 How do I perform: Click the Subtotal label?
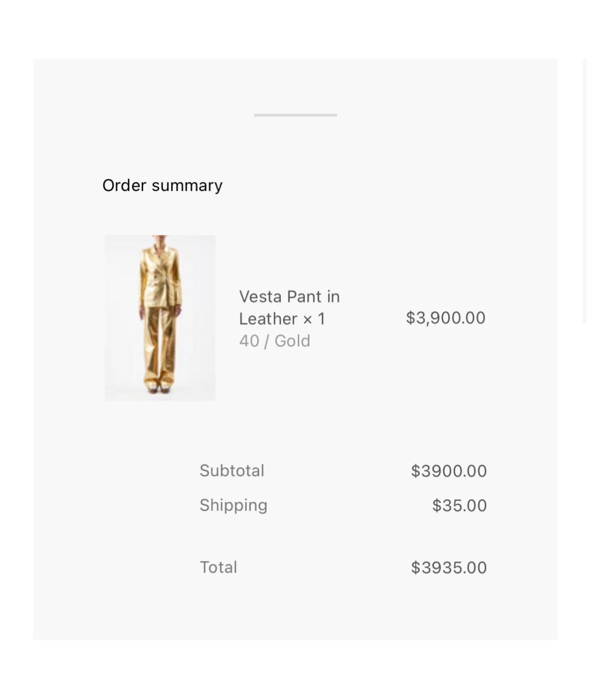[231, 471]
